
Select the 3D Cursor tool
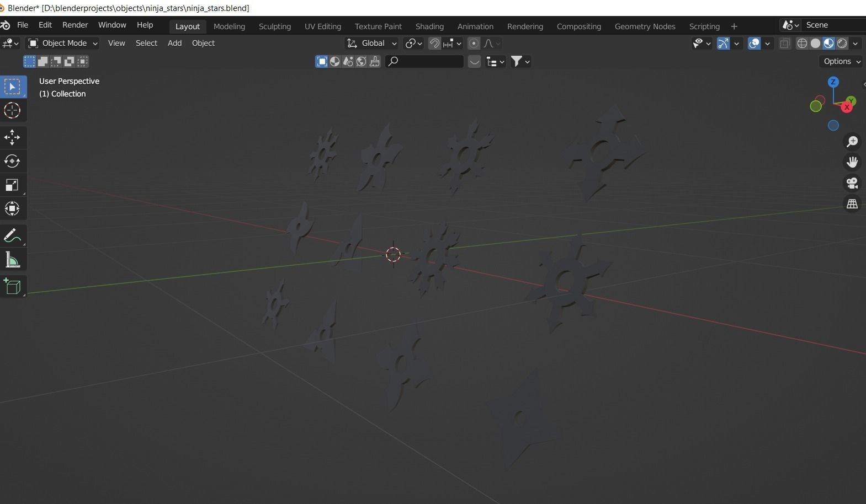coord(12,110)
